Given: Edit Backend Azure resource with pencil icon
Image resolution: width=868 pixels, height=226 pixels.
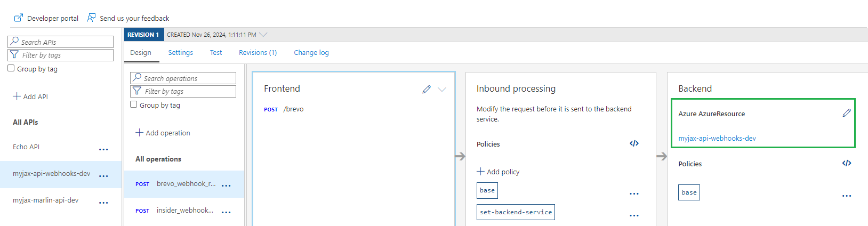Looking at the screenshot, I should click(847, 113).
